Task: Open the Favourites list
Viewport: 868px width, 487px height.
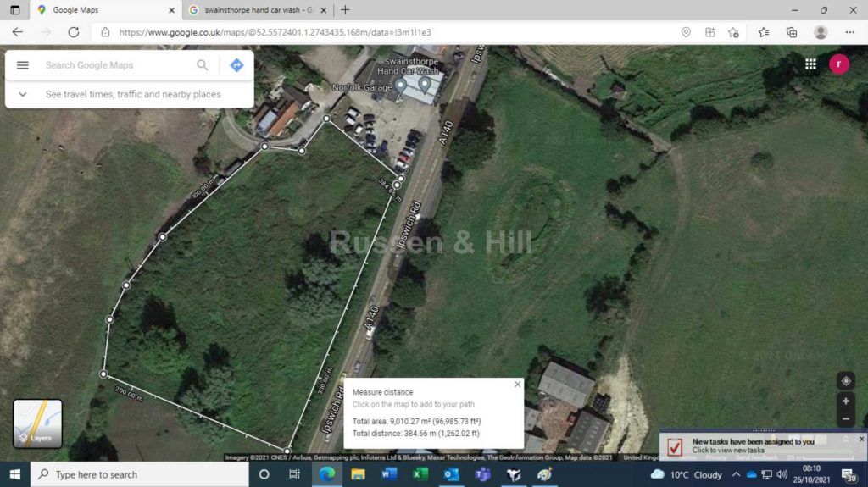Action: tap(764, 32)
